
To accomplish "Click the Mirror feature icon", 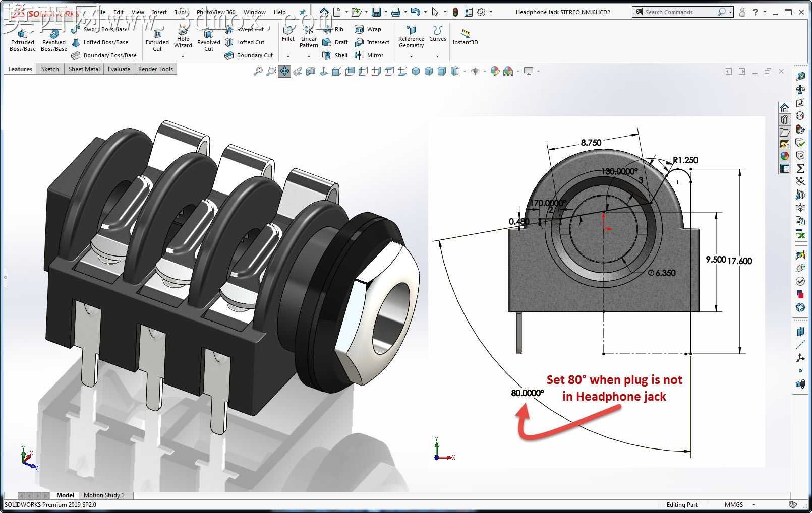I will tap(369, 55).
